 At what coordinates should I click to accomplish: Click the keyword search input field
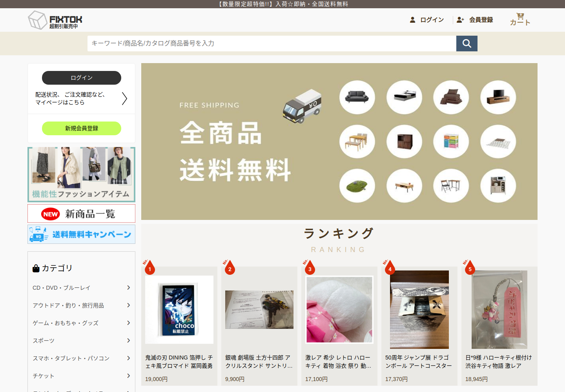click(x=272, y=44)
